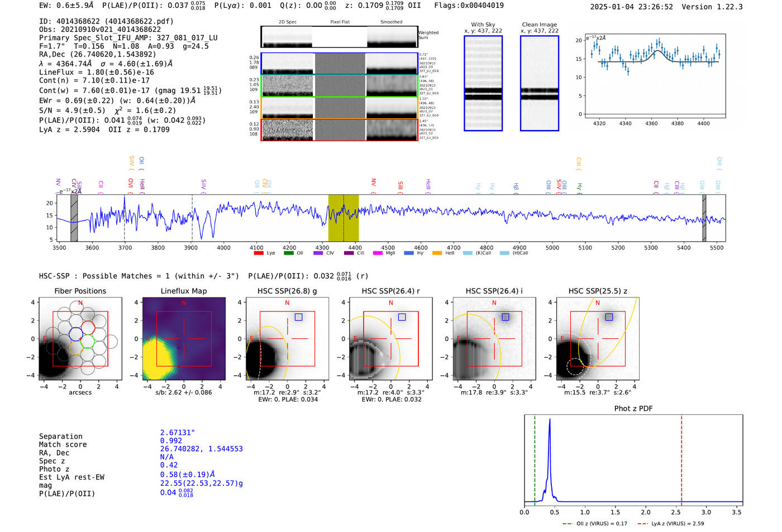Select the blue-bordered 2D fiber spectrum row
This screenshot has width=782, height=532.
[339, 64]
